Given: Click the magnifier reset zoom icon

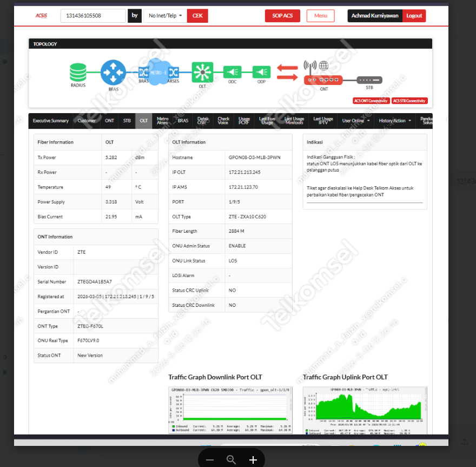Looking at the screenshot, I should click(232, 460).
